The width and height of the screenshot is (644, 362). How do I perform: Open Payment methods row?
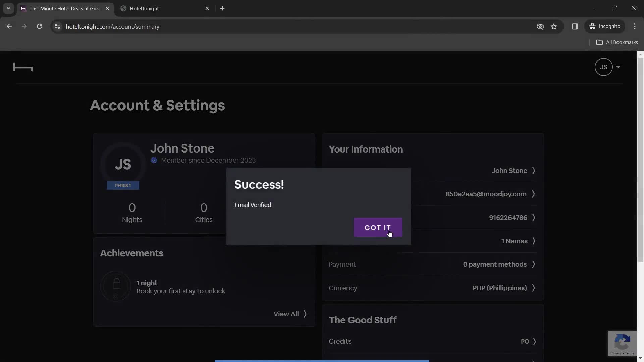point(433,264)
